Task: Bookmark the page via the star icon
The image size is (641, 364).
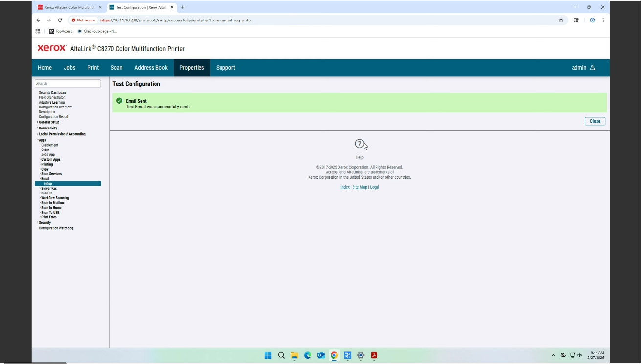Action: point(561,20)
